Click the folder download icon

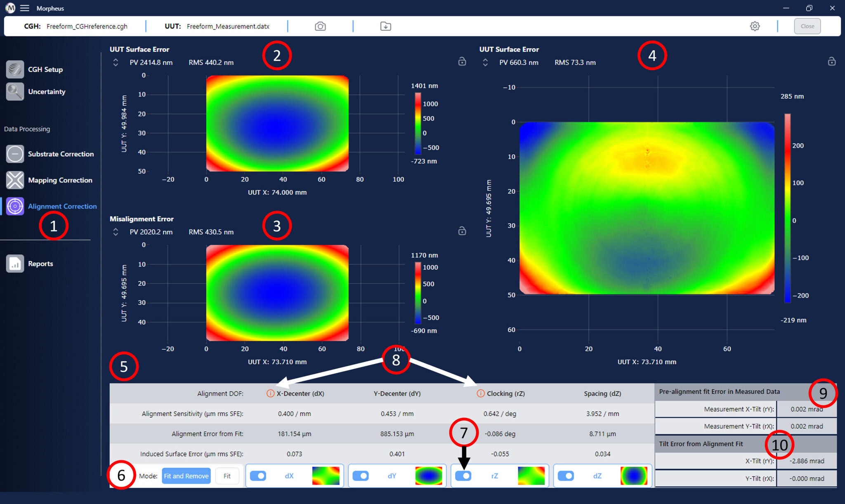pos(385,26)
